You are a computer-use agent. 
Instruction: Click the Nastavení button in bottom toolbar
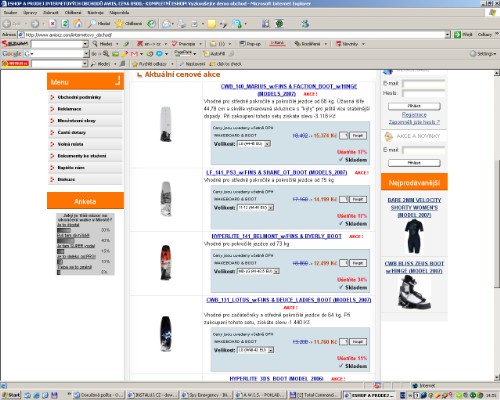click(x=192, y=64)
